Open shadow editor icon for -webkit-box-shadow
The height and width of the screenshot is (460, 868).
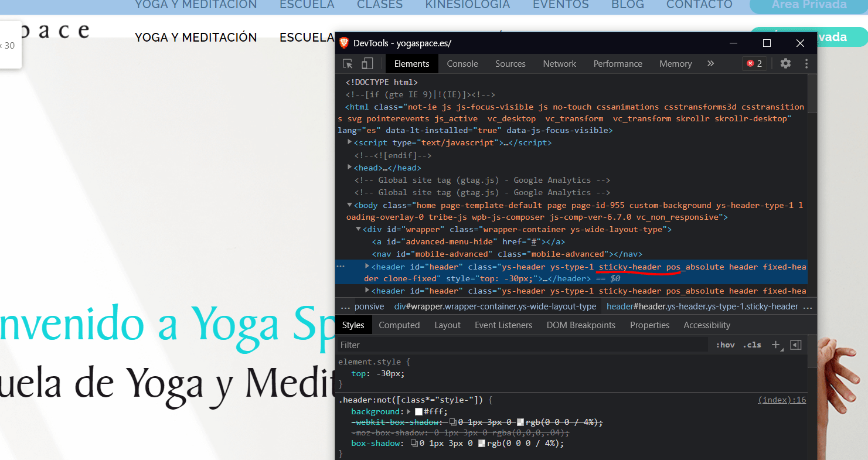453,422
